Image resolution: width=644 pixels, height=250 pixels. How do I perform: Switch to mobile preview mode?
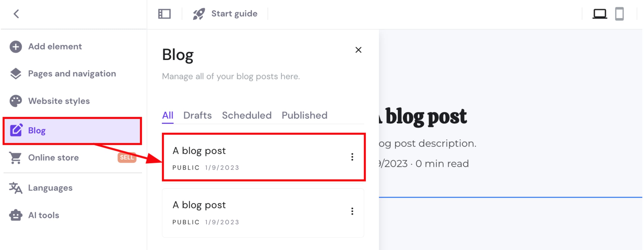(619, 14)
